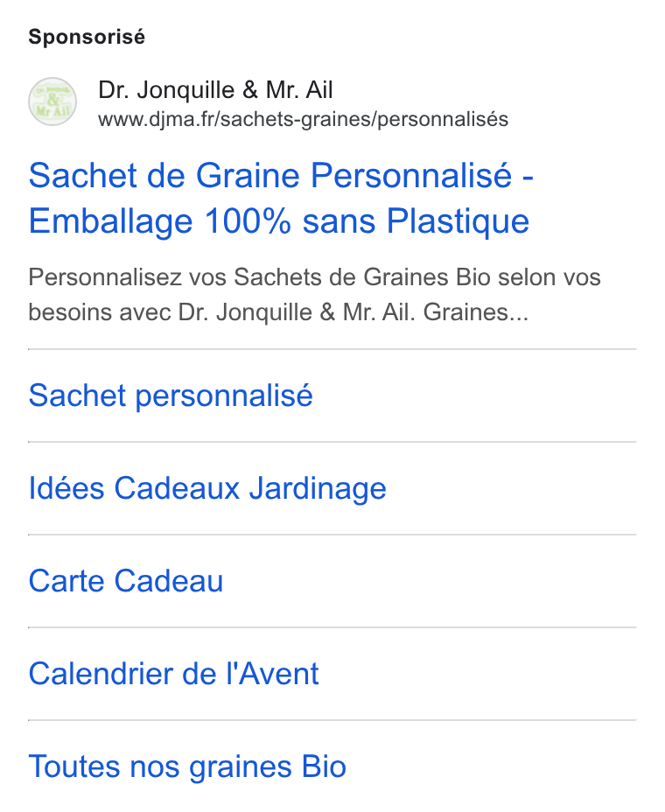Go to 'Idées Cadeaux Jardinage' sitelink

click(207, 488)
